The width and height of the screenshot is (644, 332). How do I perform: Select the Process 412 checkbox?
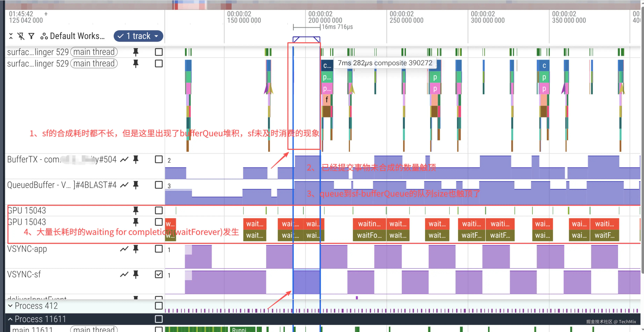click(158, 305)
